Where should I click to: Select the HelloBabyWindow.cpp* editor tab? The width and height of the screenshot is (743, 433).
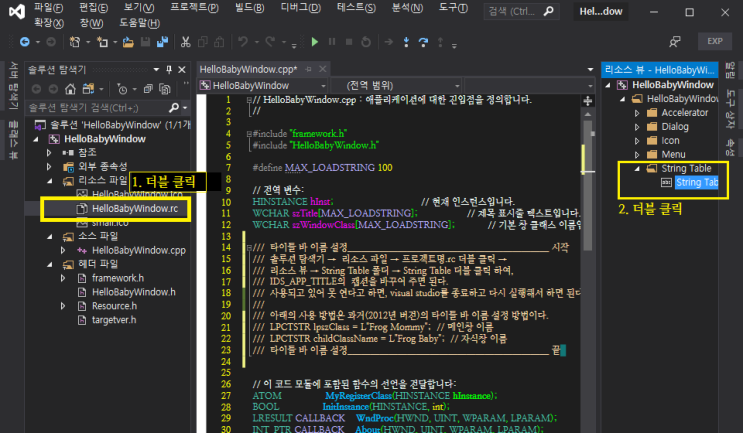[x=248, y=70]
